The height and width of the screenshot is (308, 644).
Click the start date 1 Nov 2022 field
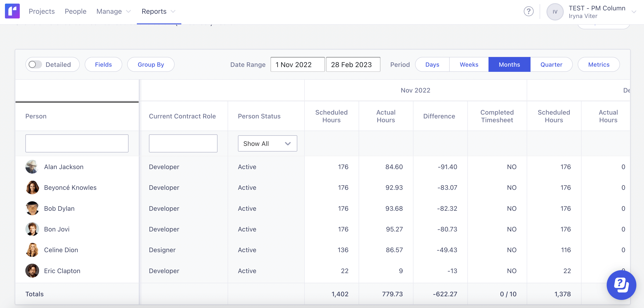[x=297, y=65]
